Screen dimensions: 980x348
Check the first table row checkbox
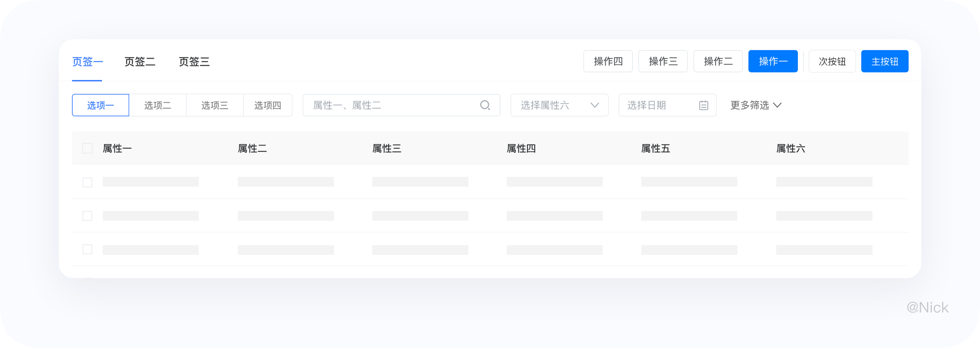tap(87, 182)
